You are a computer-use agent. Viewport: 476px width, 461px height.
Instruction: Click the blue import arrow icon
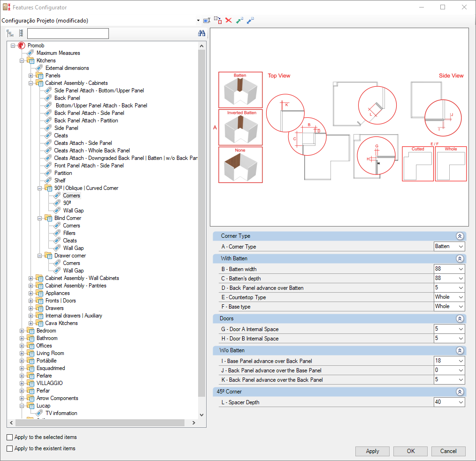251,20
